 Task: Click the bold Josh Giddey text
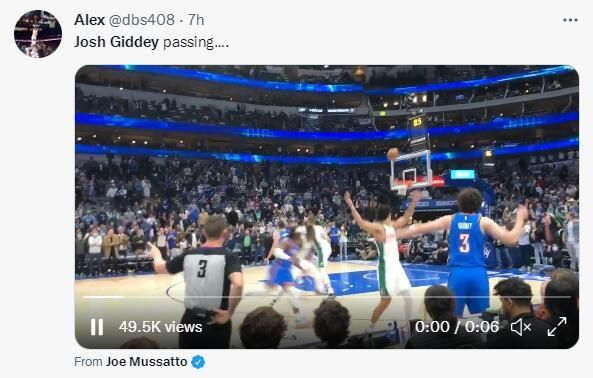tap(116, 42)
